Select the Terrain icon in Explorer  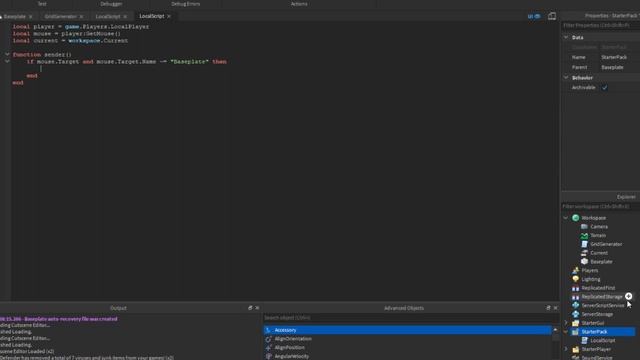pyautogui.click(x=584, y=236)
